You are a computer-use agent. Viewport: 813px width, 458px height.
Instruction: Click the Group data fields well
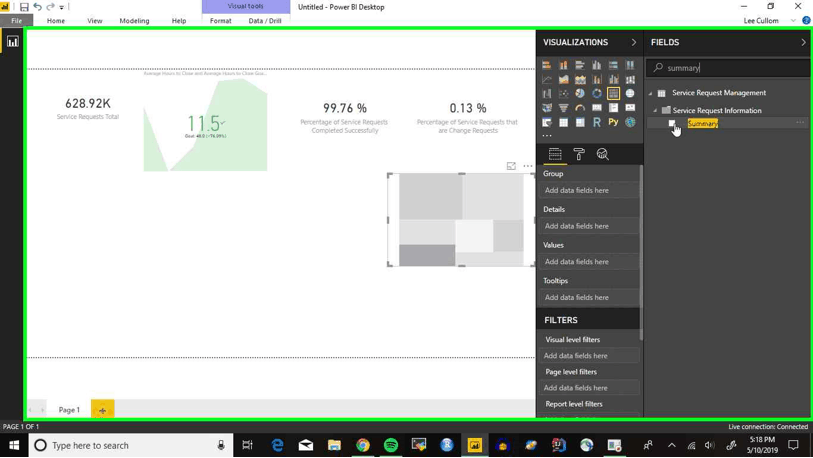pyautogui.click(x=588, y=190)
